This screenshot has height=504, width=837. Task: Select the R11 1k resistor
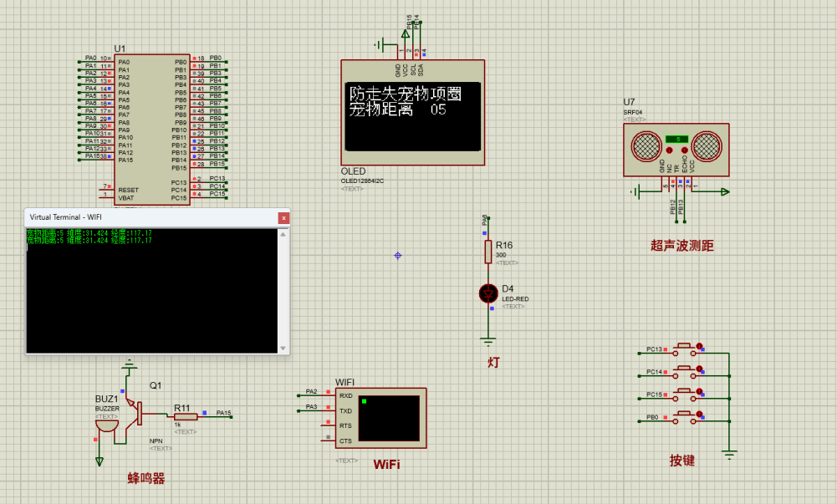pos(186,415)
